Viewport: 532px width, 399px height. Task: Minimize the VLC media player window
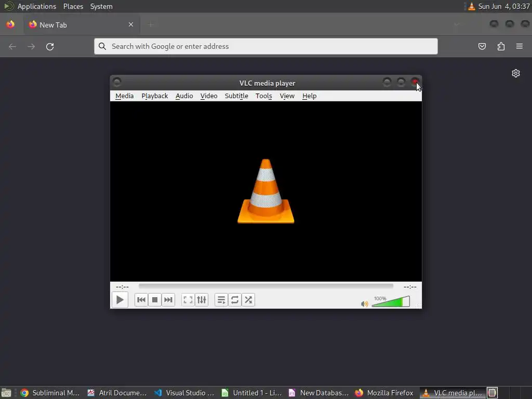[387, 82]
